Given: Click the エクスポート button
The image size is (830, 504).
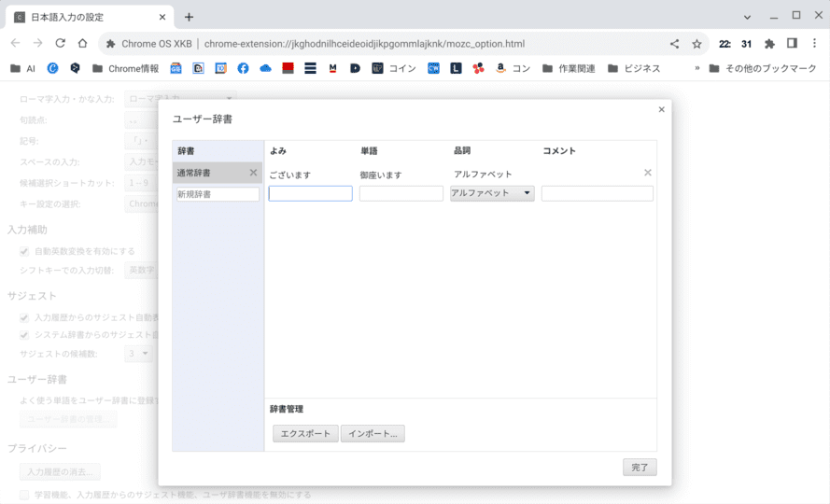Looking at the screenshot, I should point(305,434).
